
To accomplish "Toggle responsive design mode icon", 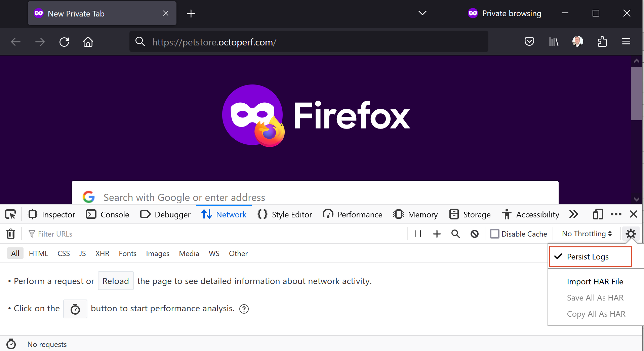I will (598, 214).
